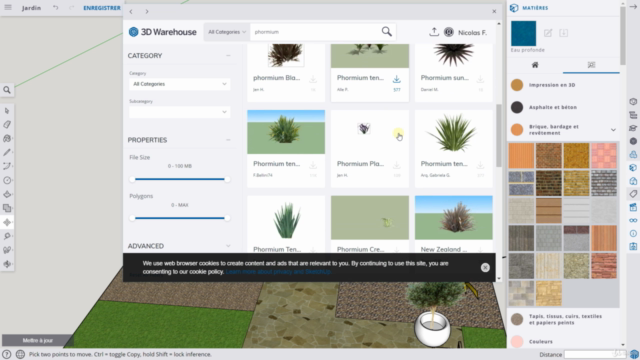Open the Subcategory combo box
This screenshot has width=640, height=360.
point(180,112)
